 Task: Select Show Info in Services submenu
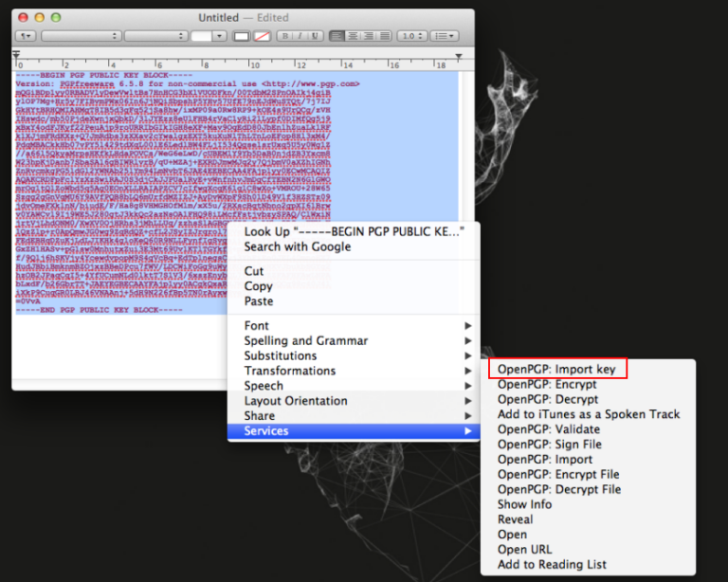tap(588, 504)
